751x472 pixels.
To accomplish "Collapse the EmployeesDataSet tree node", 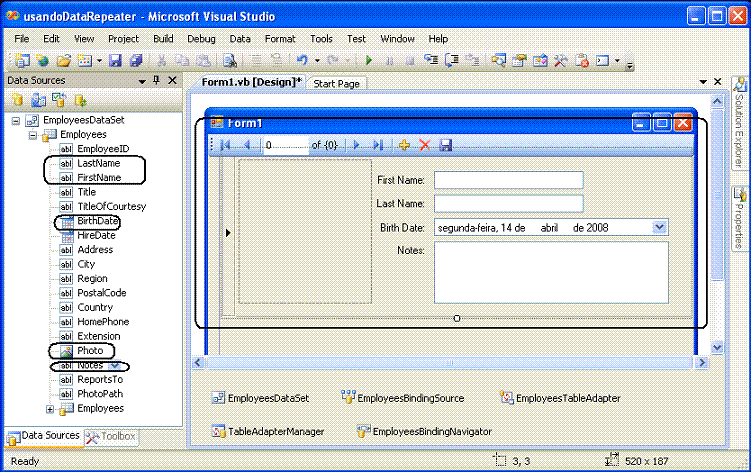I will (16, 121).
